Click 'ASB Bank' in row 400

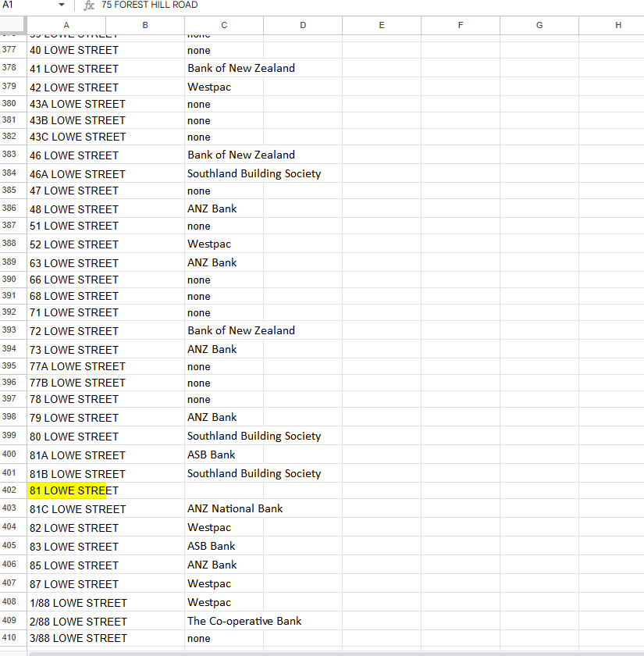point(212,455)
